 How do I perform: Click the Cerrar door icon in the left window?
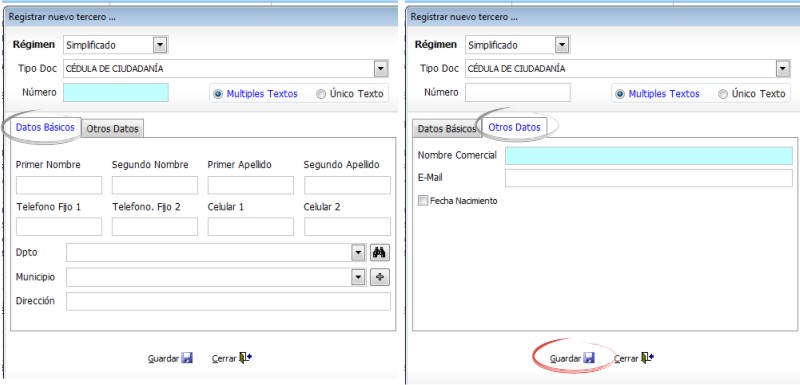[x=245, y=358]
